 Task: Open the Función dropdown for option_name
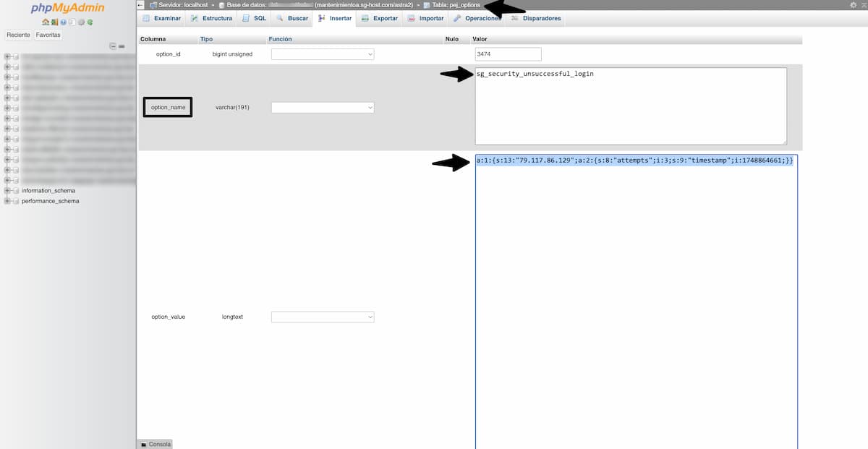[x=323, y=106]
